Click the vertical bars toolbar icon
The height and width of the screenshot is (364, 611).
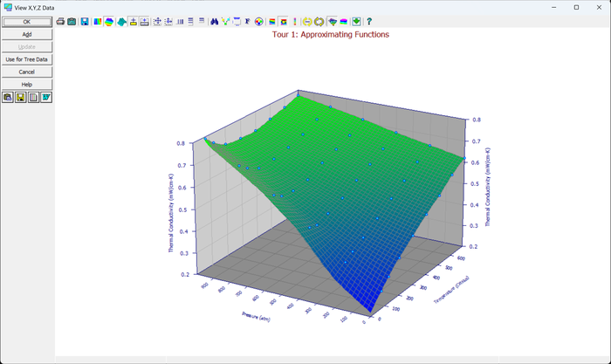point(180,22)
